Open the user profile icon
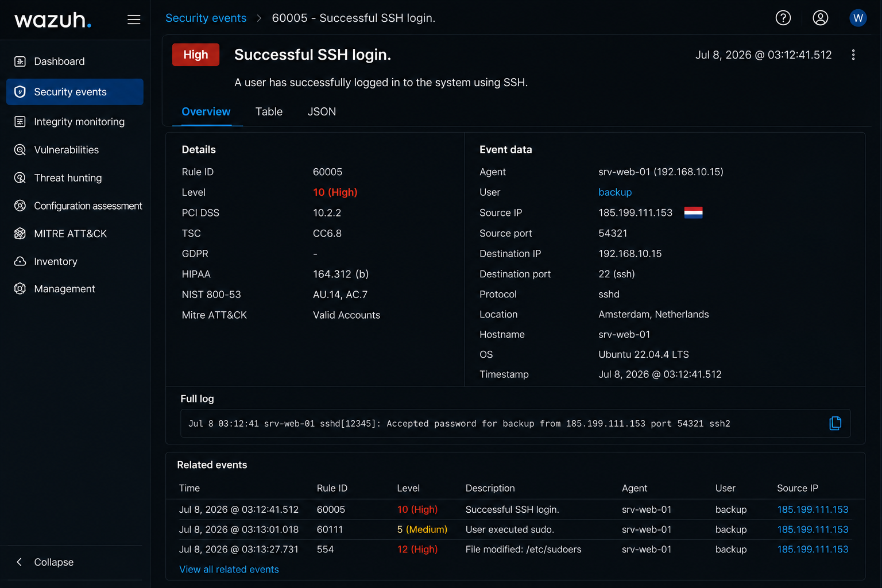Screen dimensions: 882x588 (821, 18)
